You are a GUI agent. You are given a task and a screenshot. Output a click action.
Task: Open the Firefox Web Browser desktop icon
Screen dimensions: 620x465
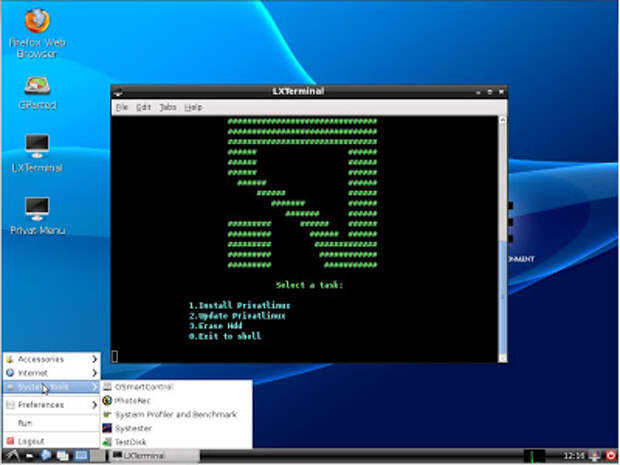pyautogui.click(x=37, y=34)
